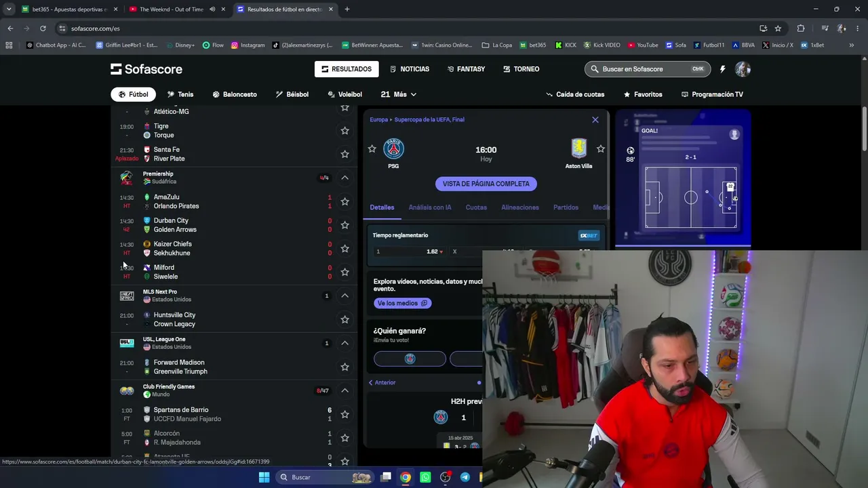The height and width of the screenshot is (488, 868).
Task: Open the La Copa bookmarks folder
Action: 497,45
